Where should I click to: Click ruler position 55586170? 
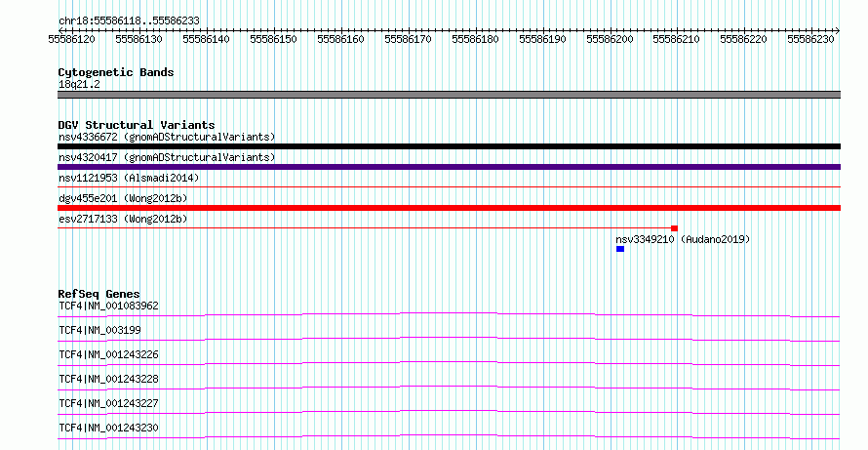[408, 39]
